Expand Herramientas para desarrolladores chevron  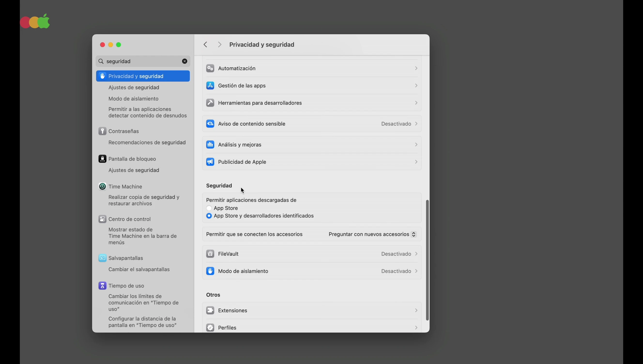pyautogui.click(x=416, y=103)
